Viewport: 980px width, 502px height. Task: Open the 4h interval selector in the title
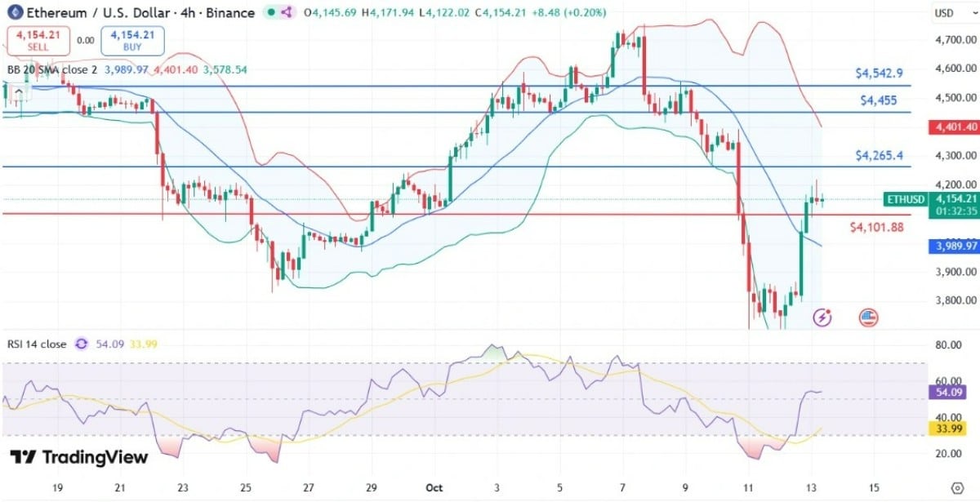click(x=187, y=13)
